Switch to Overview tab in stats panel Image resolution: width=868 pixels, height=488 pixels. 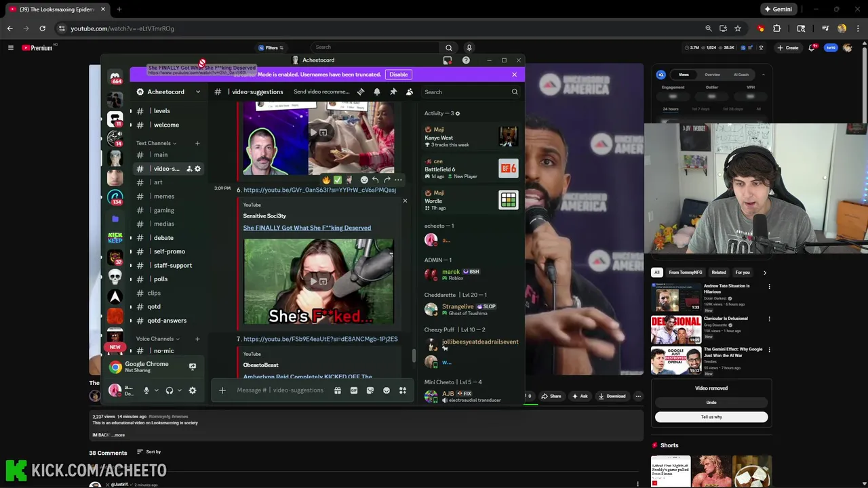pyautogui.click(x=712, y=75)
